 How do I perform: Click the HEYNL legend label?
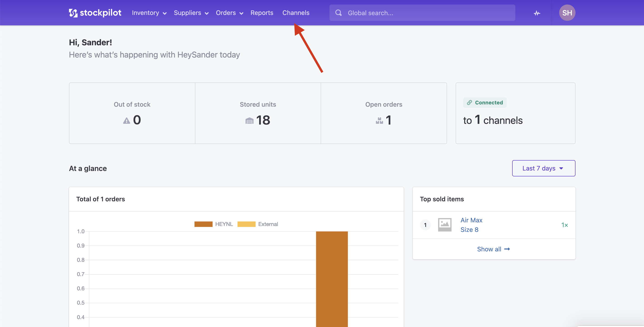pos(224,224)
